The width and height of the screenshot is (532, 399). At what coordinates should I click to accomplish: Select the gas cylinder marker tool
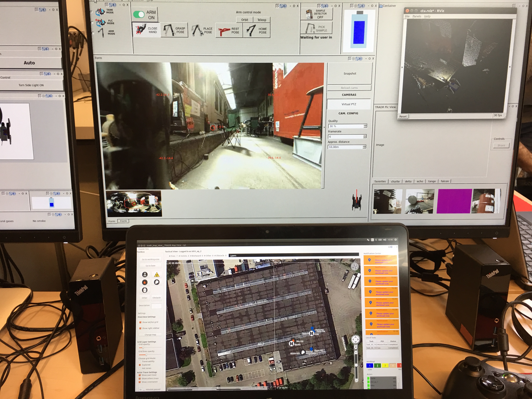[145, 290]
